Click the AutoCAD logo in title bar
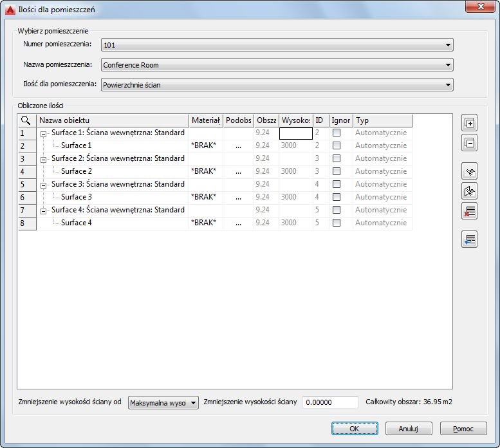The image size is (500, 448). (x=10, y=10)
